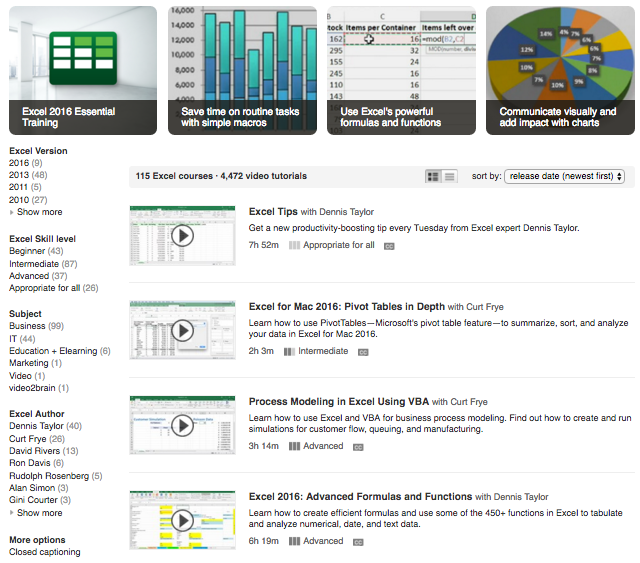
Task: Switch to detailed thumbnail list view
Action: tap(433, 176)
